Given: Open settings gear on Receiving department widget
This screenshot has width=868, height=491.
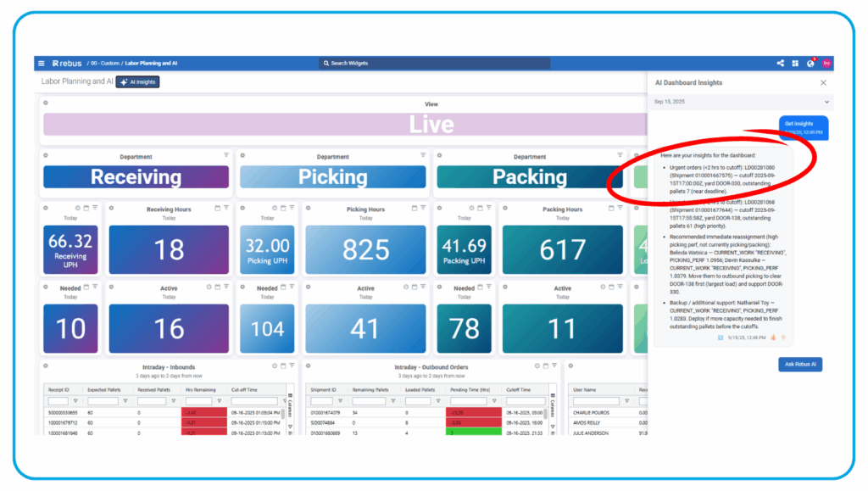Looking at the screenshot, I should 46,156.
